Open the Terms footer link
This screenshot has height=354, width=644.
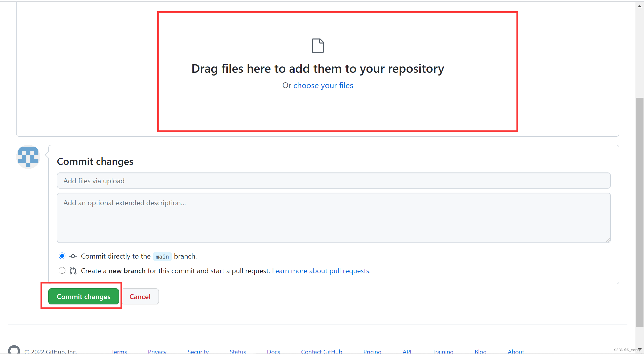[x=119, y=351]
